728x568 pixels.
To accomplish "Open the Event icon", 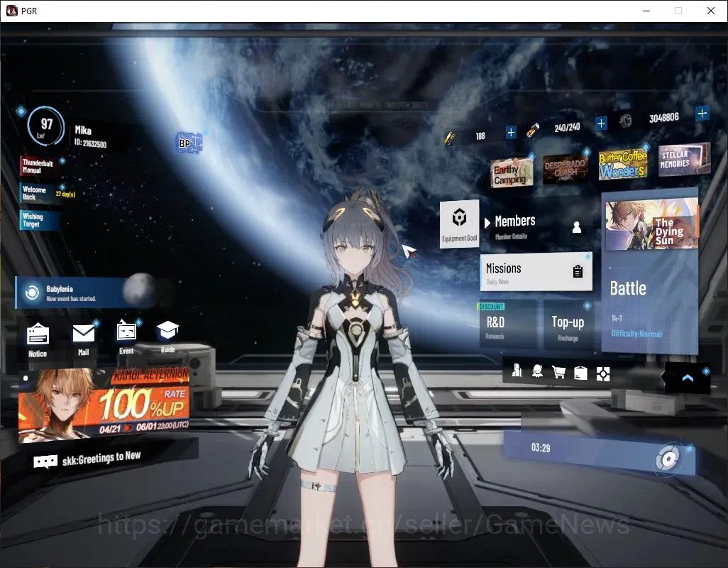I will pyautogui.click(x=126, y=332).
